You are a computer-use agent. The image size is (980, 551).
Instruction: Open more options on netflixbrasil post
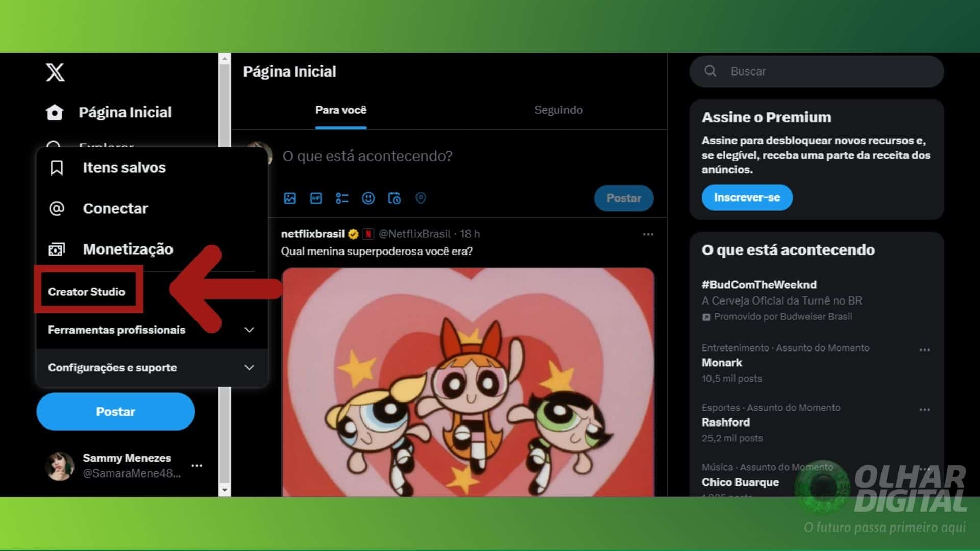(x=648, y=234)
